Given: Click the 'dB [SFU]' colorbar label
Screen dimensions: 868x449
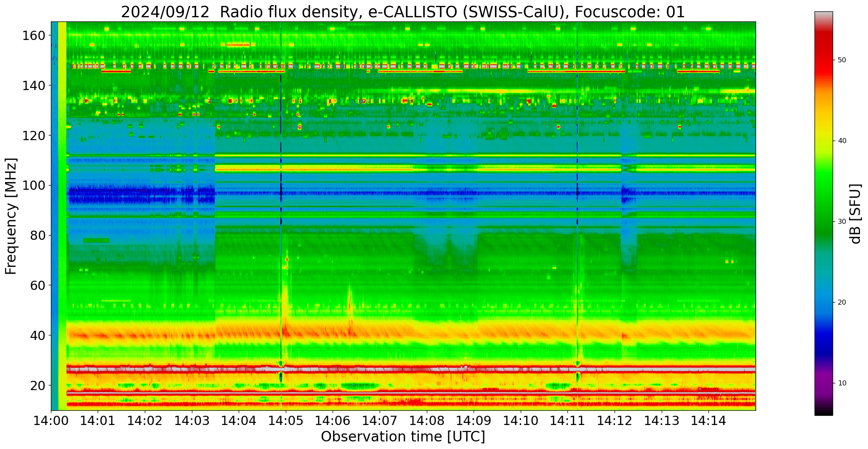Looking at the screenshot, I should 855,214.
